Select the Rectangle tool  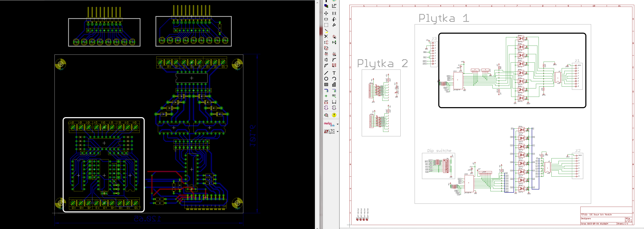[x=326, y=84]
